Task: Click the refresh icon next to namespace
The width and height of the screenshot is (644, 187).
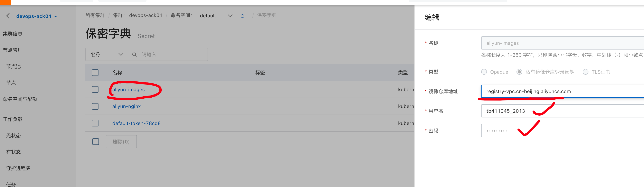Action: [242, 16]
